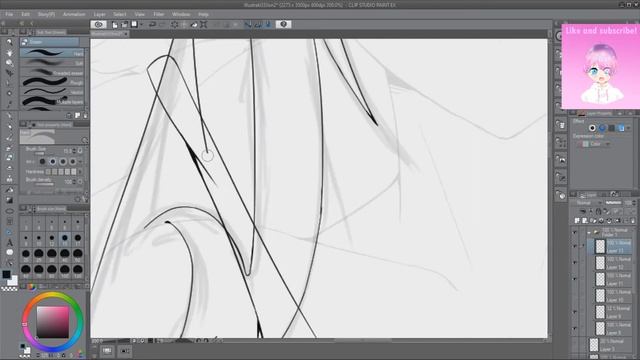Viewport: 640px width, 360px height.
Task: Hide Layer 11 using its eye icon
Action: pos(575,279)
